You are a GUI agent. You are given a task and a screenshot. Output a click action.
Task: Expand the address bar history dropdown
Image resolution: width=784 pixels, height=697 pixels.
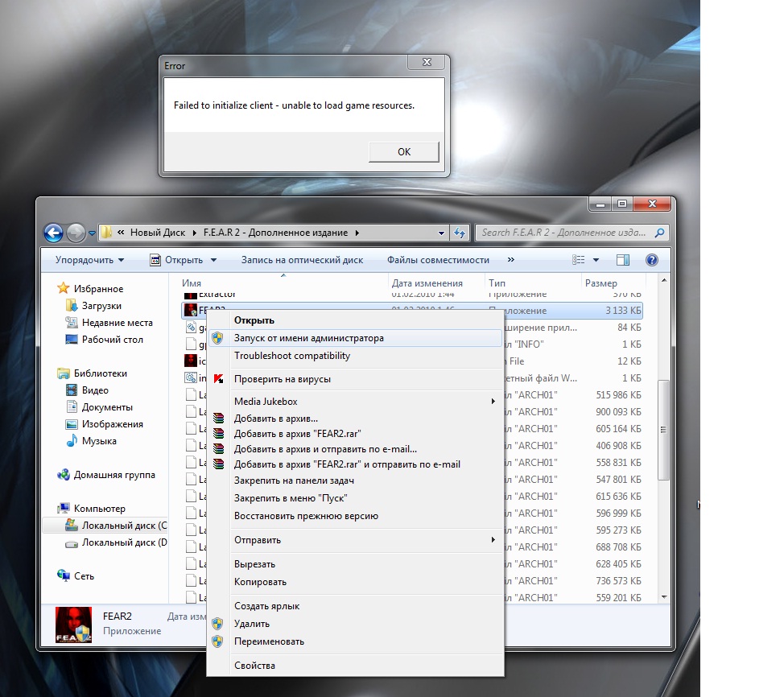(x=441, y=233)
